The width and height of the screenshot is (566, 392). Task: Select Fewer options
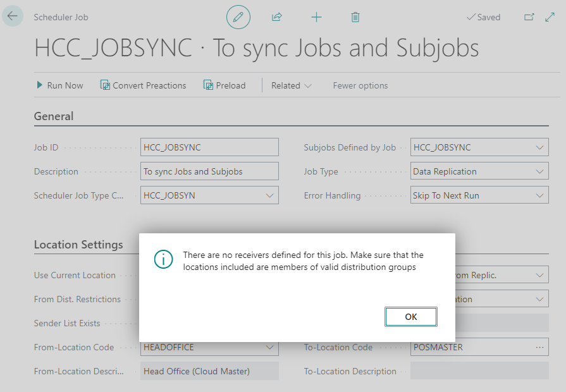click(x=360, y=85)
